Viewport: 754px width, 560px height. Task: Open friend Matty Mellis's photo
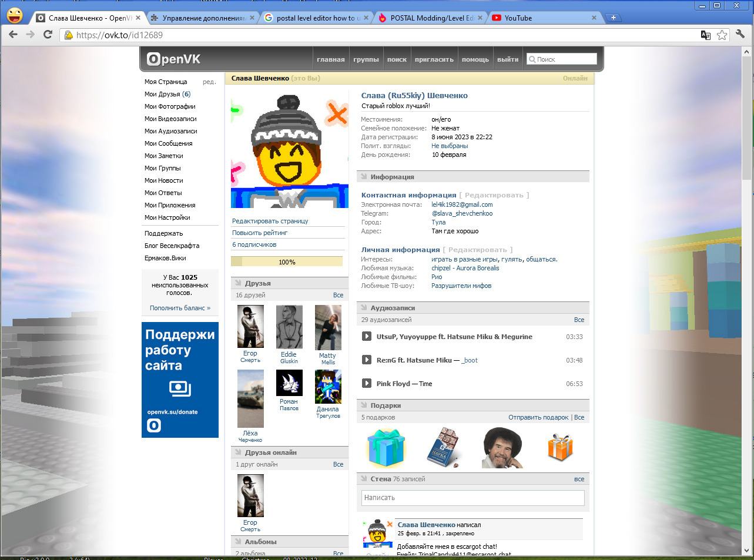click(x=328, y=327)
